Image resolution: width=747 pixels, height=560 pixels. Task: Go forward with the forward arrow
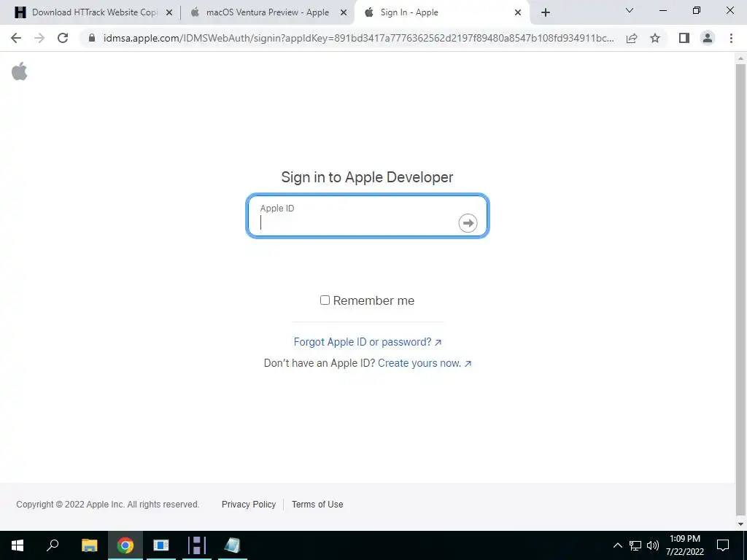(39, 38)
